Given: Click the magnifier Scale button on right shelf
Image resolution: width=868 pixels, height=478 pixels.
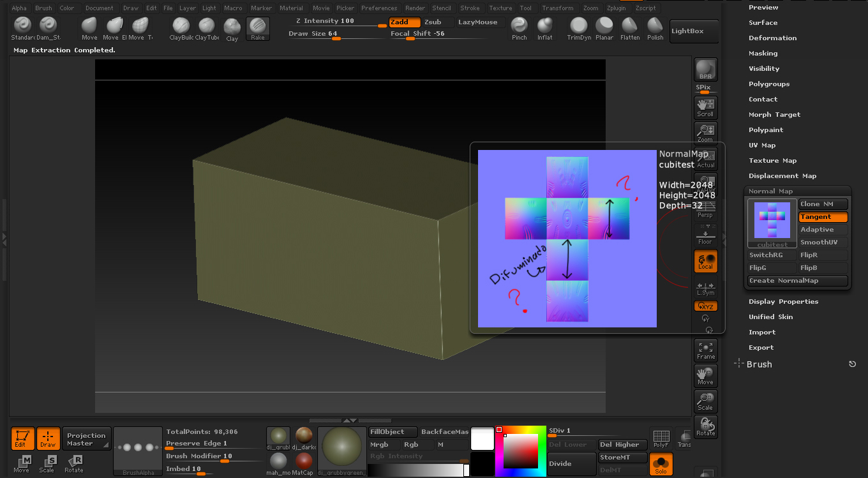Looking at the screenshot, I should pyautogui.click(x=705, y=401).
